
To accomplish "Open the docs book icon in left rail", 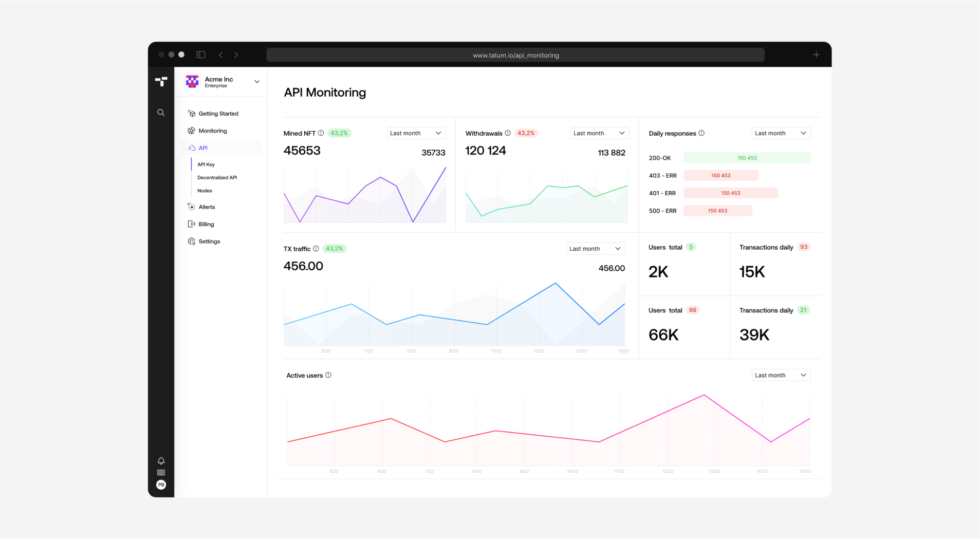I will (x=161, y=473).
